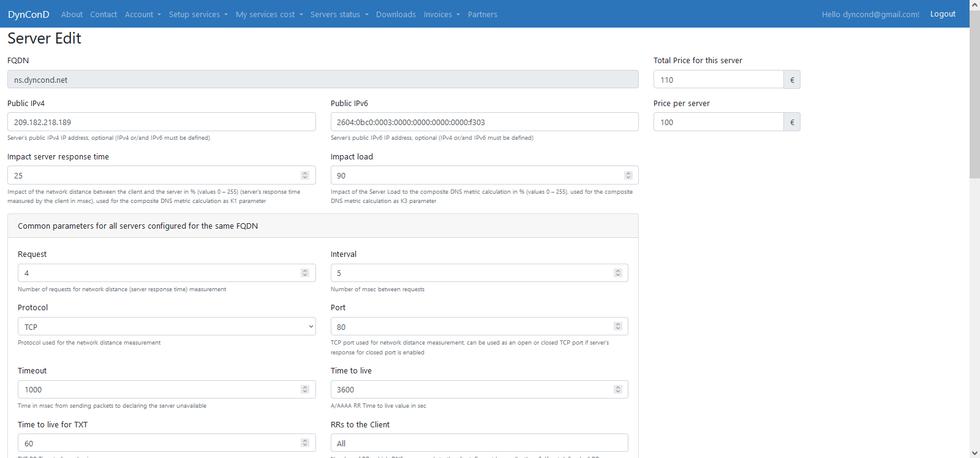The image size is (980, 458).
Task: Click the Port number field
Action: click(x=480, y=326)
